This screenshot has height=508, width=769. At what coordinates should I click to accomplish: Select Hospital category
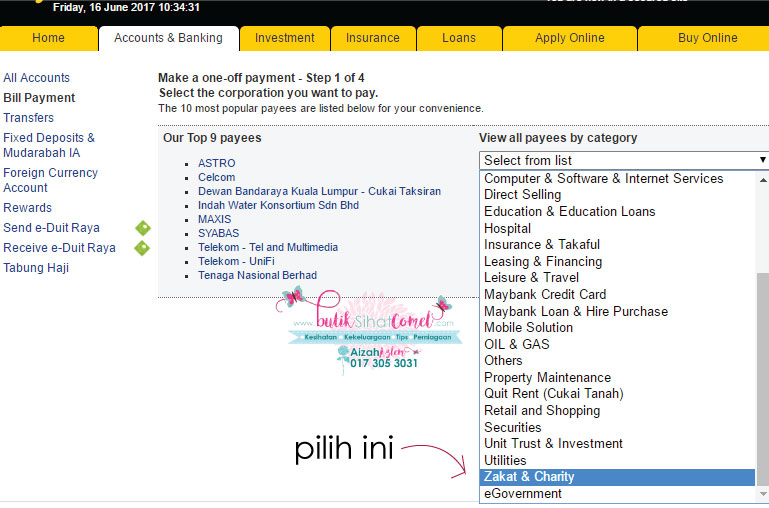[x=617, y=229]
